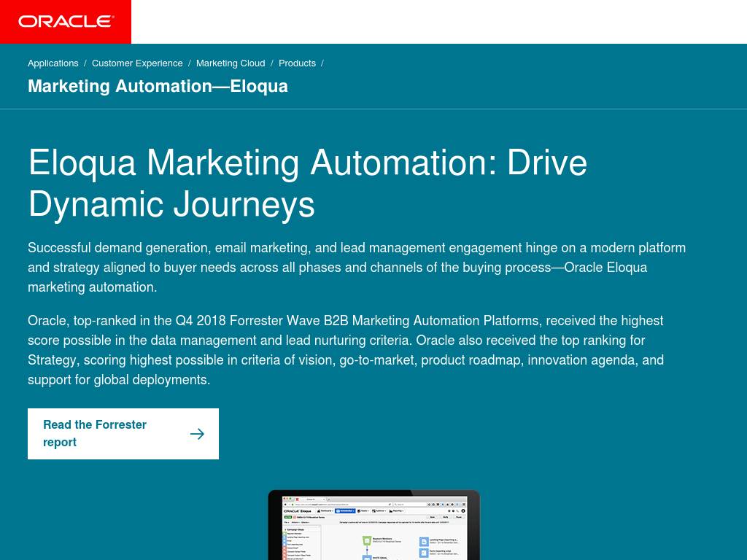Open the Marketing Cloud breadcrumb
This screenshot has height=560, width=747.
pyautogui.click(x=231, y=63)
